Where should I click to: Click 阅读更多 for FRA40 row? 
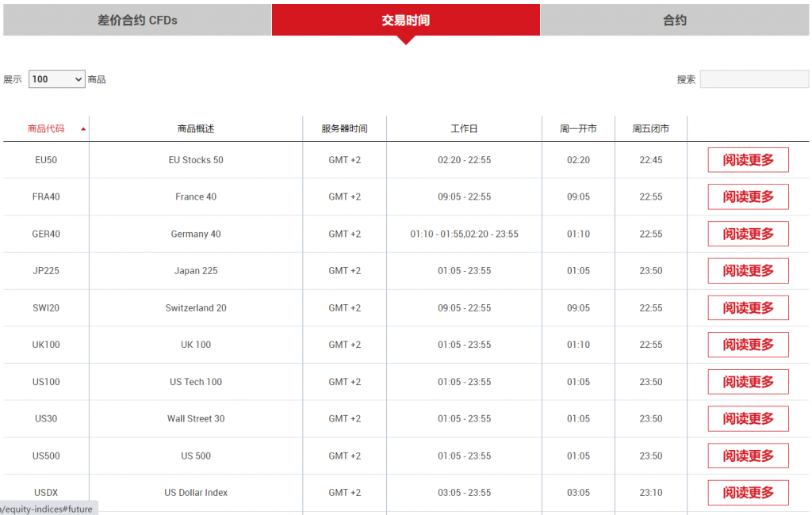(x=748, y=196)
